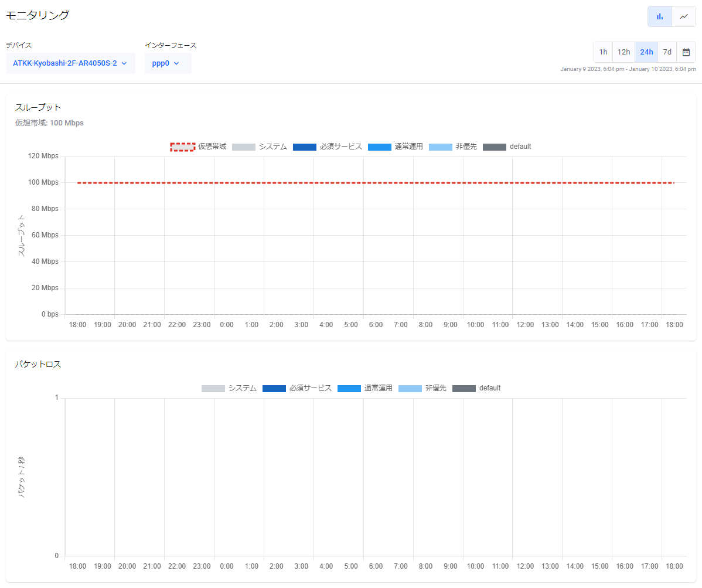This screenshot has height=588, width=702.
Task: Hide 必須サービス series in throughput chart
Action: [327, 147]
